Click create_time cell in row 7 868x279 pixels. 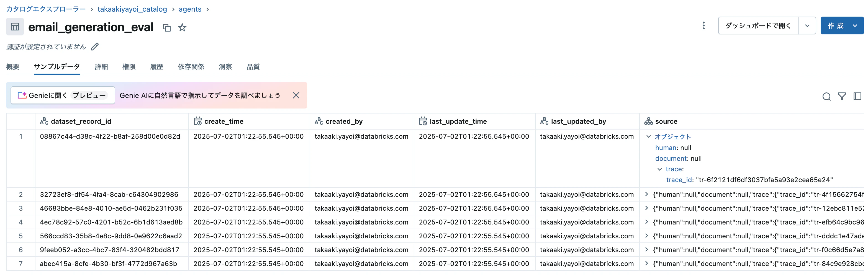tap(248, 263)
